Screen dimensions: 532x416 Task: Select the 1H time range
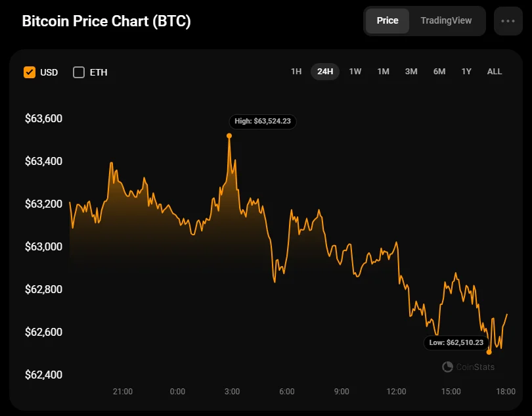click(x=296, y=72)
